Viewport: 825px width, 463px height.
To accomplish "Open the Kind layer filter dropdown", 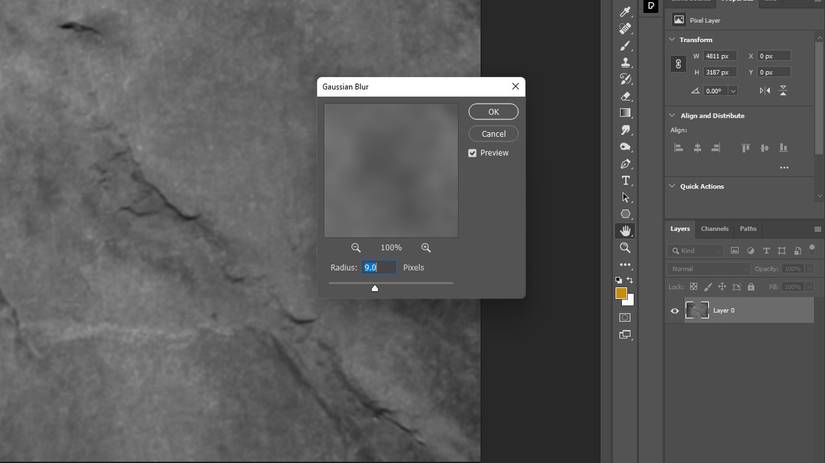I will tap(695, 251).
